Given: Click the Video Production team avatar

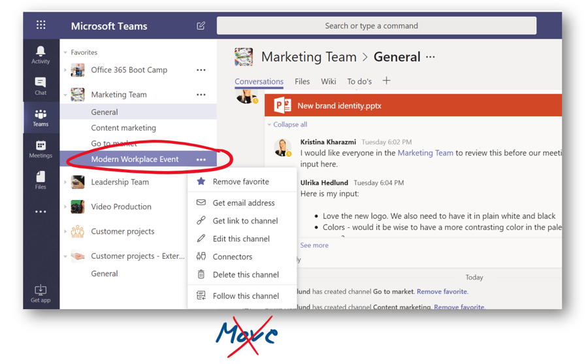Looking at the screenshot, I should [78, 207].
